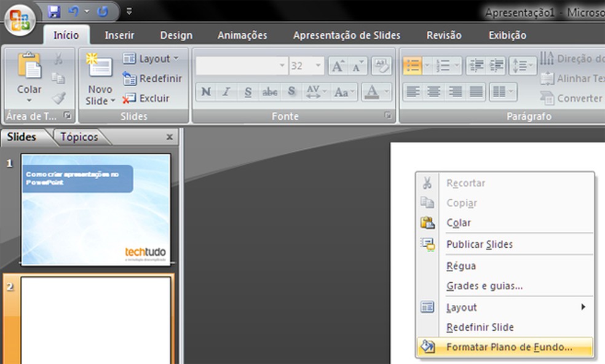Click the font color A swatch
This screenshot has height=364, width=605.
click(371, 92)
